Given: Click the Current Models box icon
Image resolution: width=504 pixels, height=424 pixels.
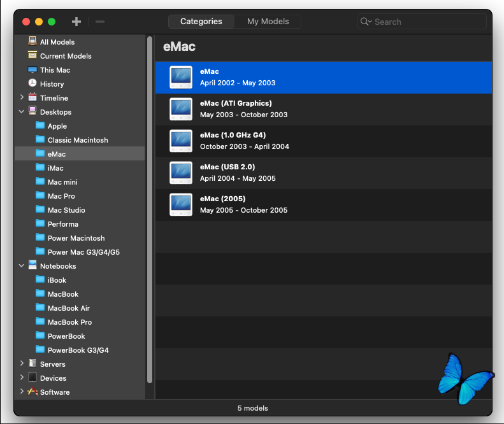Looking at the screenshot, I should point(32,55).
